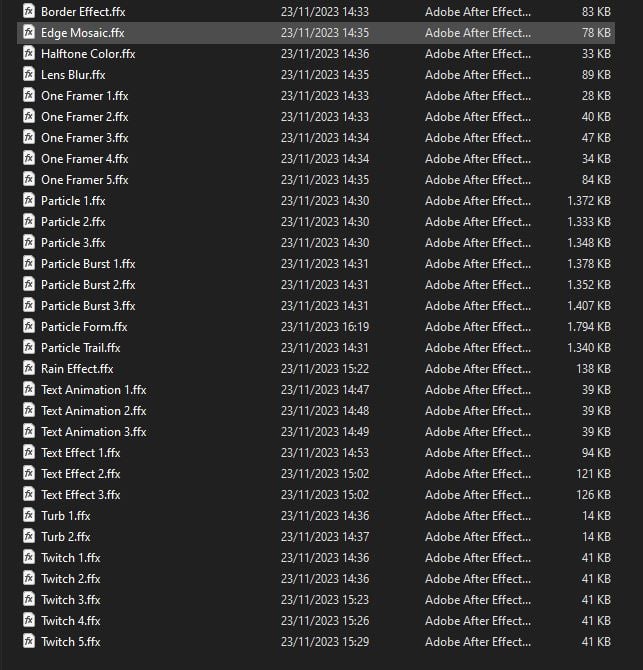The image size is (643, 670).
Task: Click the icon of Twitch 2.ffx
Action: point(29,578)
